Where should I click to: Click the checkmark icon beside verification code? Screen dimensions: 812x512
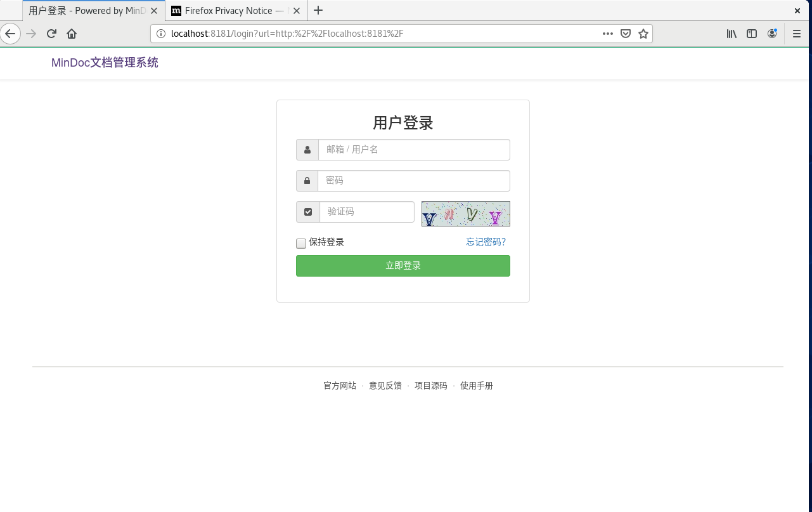pyautogui.click(x=307, y=211)
